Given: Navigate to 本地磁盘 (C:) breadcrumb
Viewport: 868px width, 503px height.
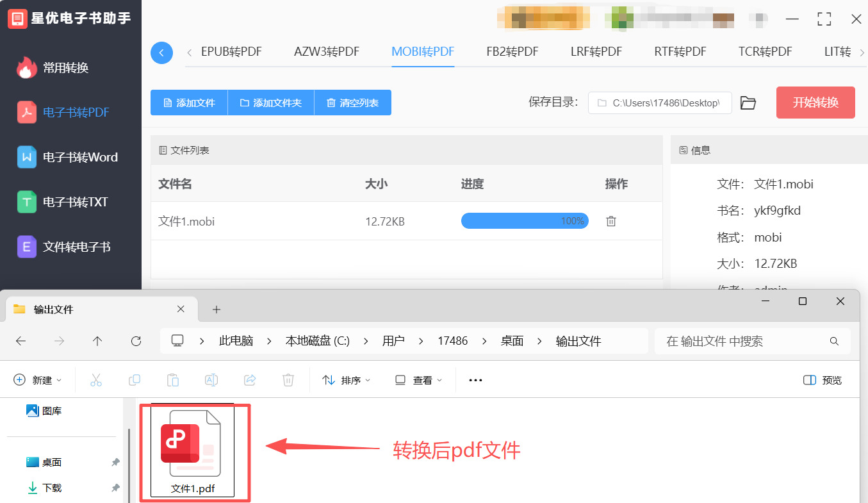Looking at the screenshot, I should pyautogui.click(x=318, y=341).
